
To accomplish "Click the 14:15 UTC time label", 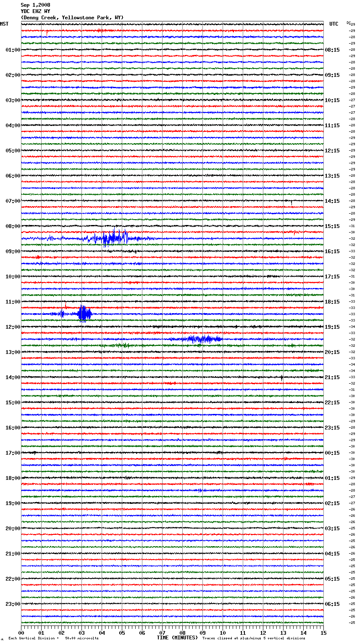I will 332,201.
